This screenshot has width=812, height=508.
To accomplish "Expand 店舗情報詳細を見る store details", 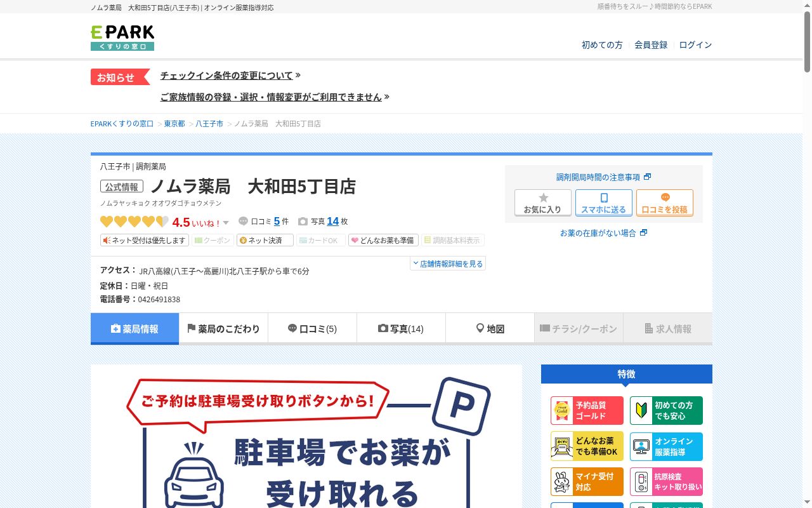I will (x=448, y=264).
